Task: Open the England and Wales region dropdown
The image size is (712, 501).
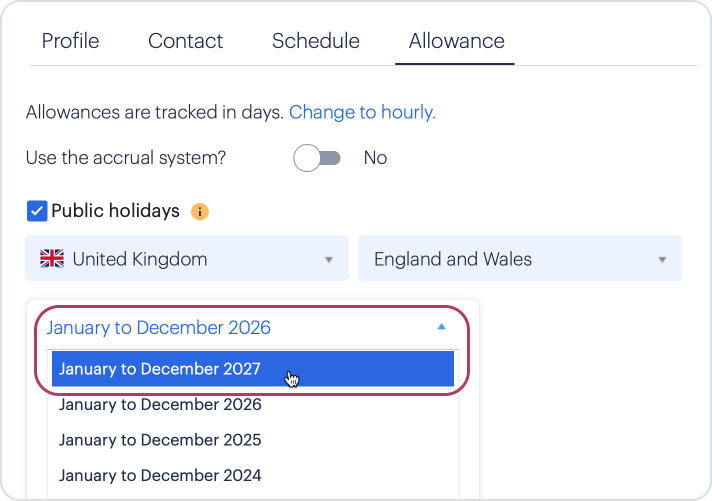Action: (519, 259)
